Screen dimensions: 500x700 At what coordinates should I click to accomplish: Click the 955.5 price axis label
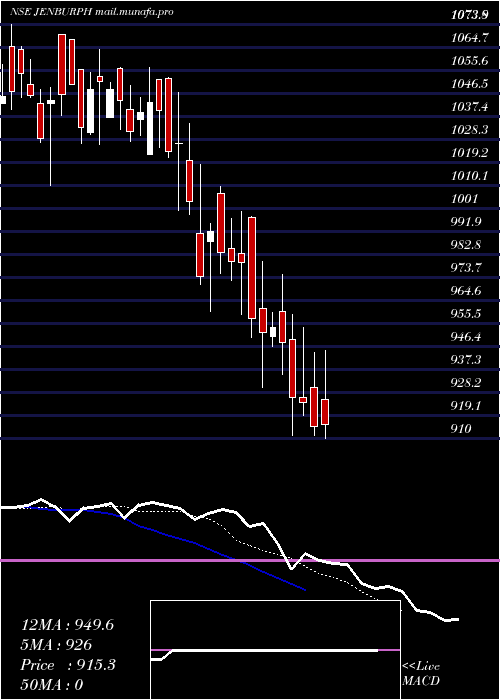466,314
